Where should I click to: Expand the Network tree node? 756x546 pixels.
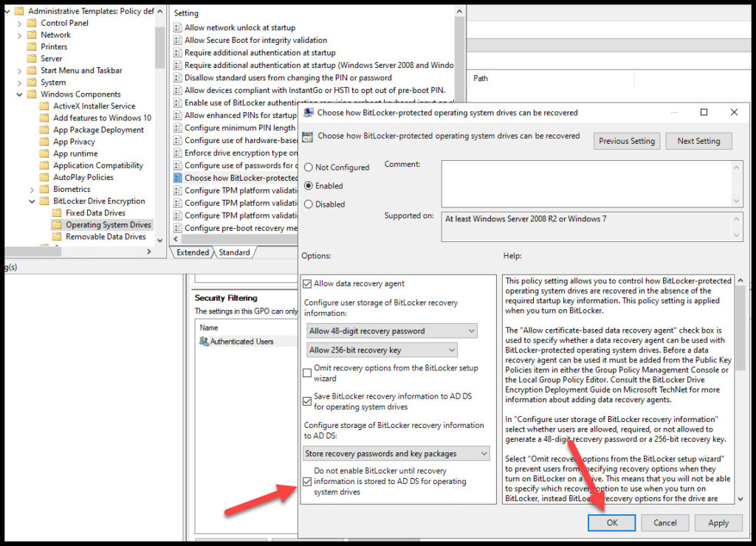coord(19,35)
